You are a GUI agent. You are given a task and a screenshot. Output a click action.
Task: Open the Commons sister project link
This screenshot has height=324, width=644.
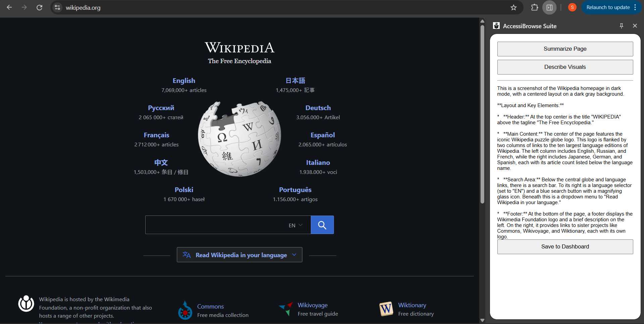coord(210,307)
